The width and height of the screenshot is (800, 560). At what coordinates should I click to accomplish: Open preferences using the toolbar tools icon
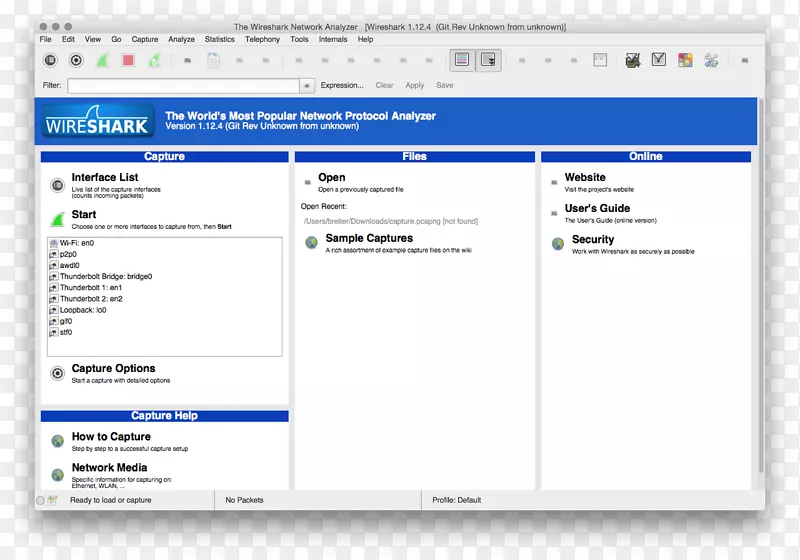point(711,60)
